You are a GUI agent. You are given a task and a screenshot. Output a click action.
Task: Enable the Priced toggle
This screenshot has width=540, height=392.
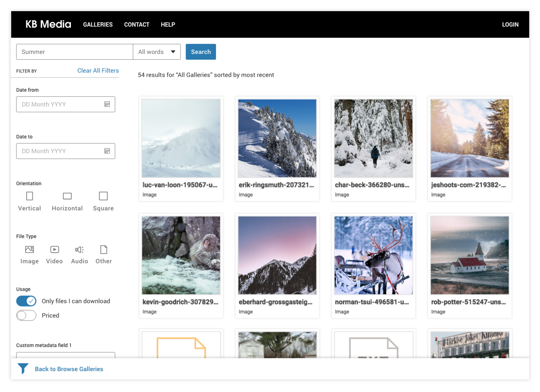click(26, 316)
